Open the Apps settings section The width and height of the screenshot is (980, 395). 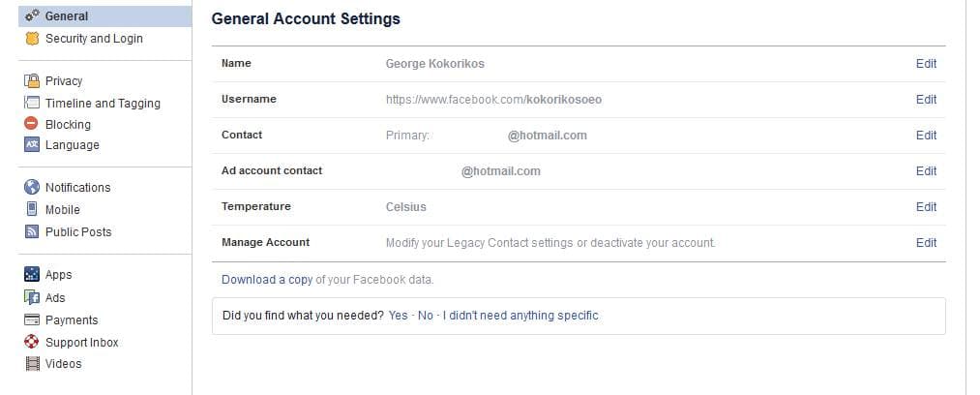(x=58, y=274)
